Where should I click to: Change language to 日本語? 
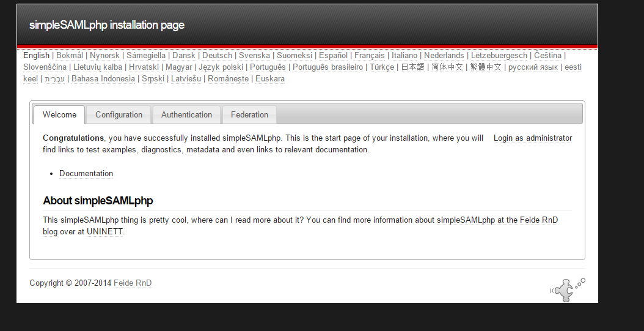(x=413, y=67)
